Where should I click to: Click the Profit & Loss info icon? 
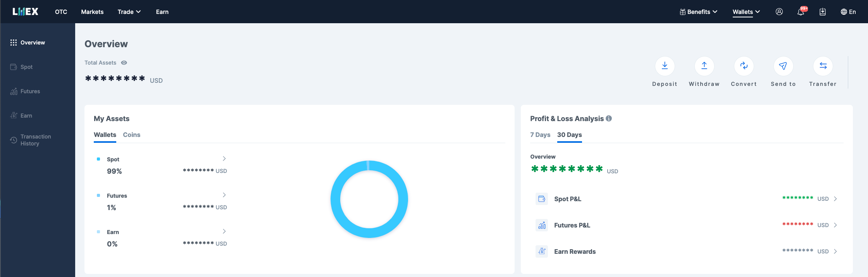[x=609, y=118]
